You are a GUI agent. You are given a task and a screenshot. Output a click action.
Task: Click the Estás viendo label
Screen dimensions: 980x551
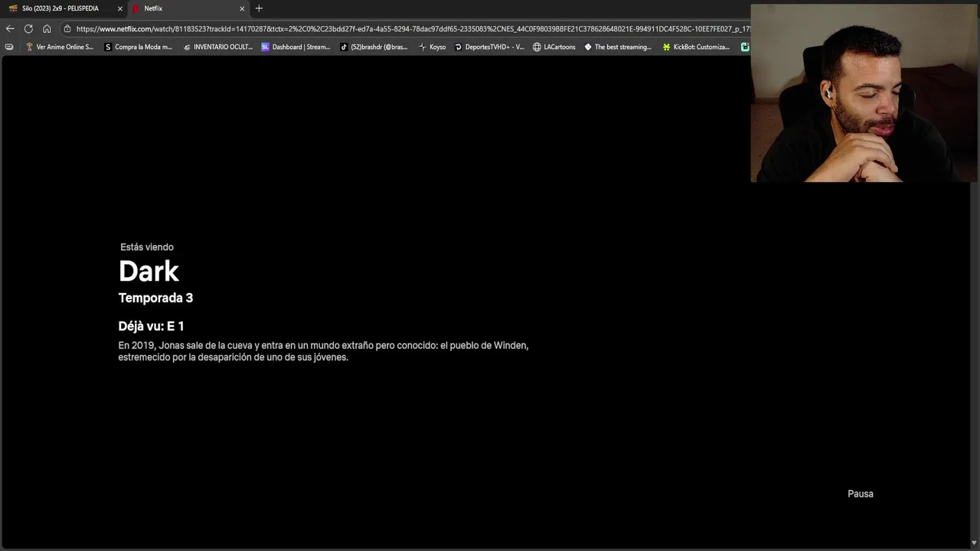(147, 247)
